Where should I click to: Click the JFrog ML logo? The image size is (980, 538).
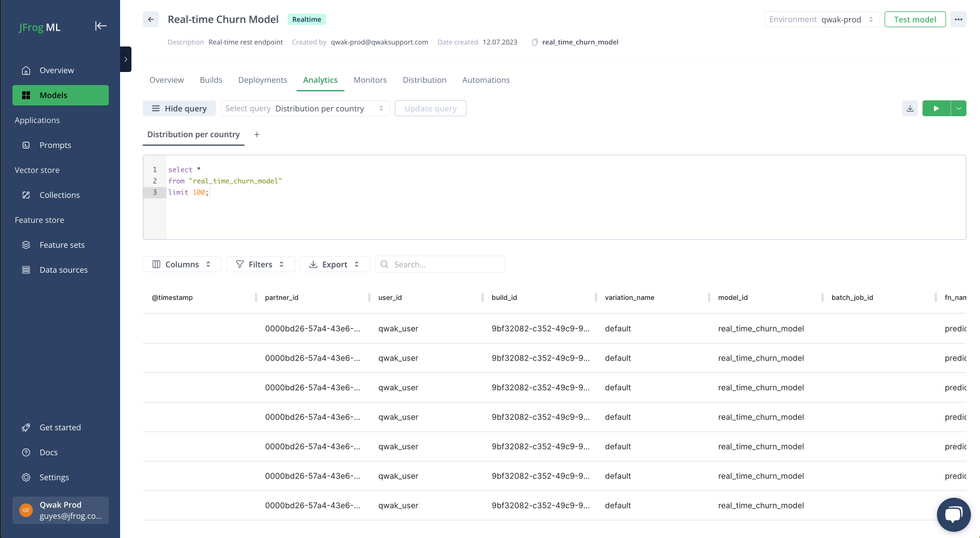click(40, 27)
